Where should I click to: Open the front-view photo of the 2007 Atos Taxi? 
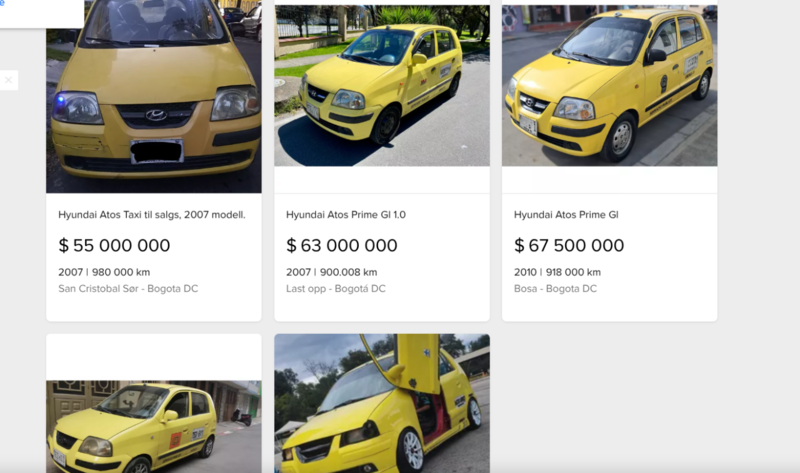pos(154,96)
